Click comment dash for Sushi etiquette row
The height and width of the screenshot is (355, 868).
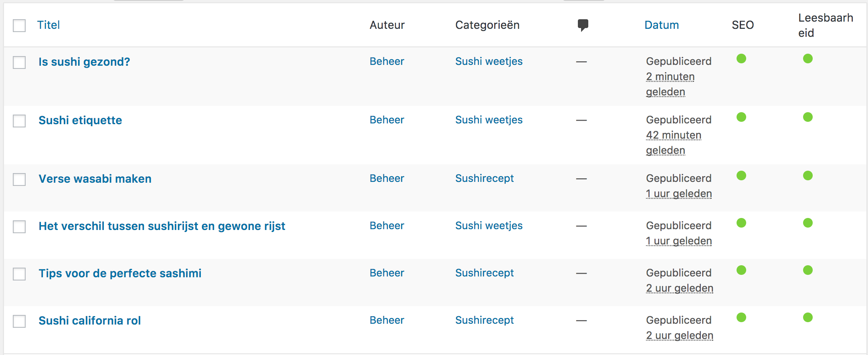(x=581, y=120)
